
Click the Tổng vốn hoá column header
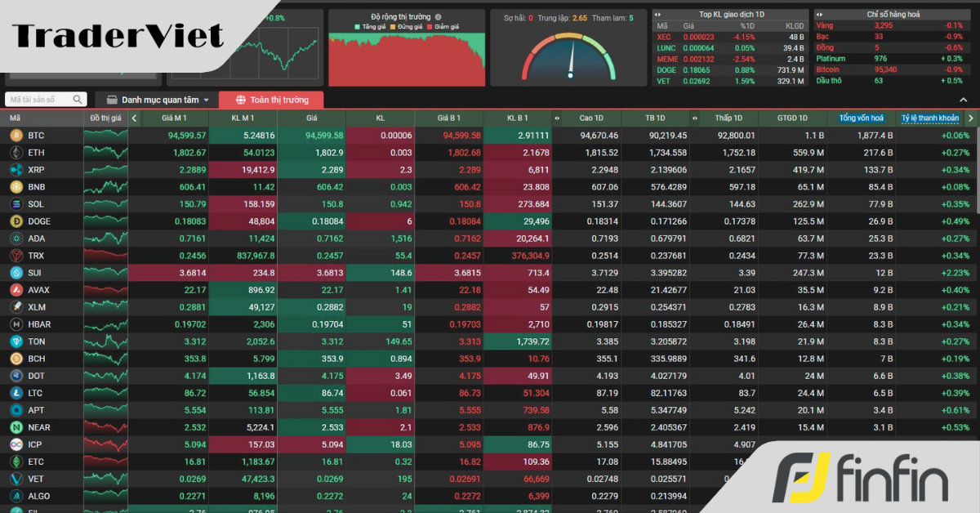pos(862,118)
